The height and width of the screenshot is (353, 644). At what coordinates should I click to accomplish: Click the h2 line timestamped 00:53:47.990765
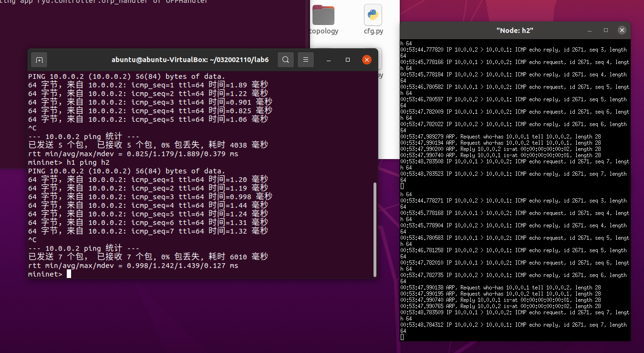click(x=500, y=306)
